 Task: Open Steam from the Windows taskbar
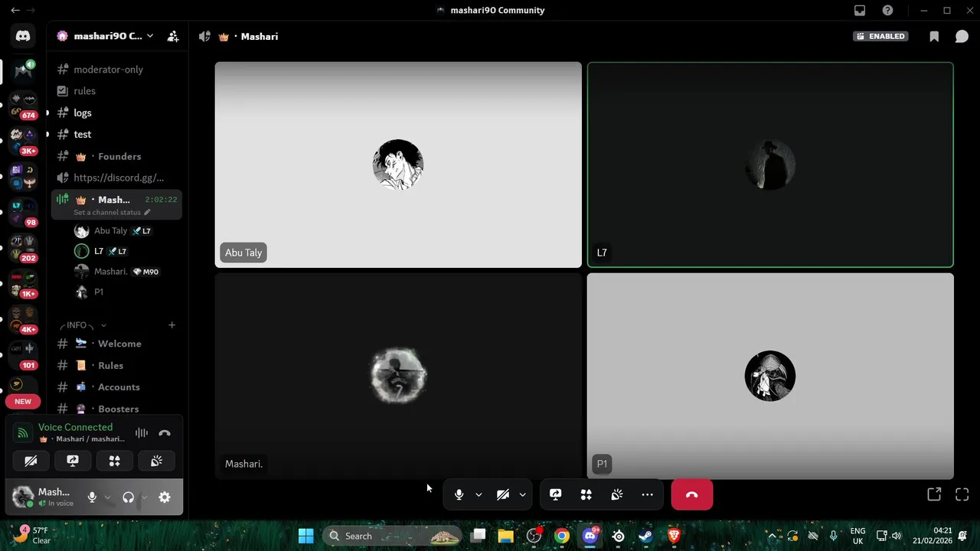click(646, 536)
